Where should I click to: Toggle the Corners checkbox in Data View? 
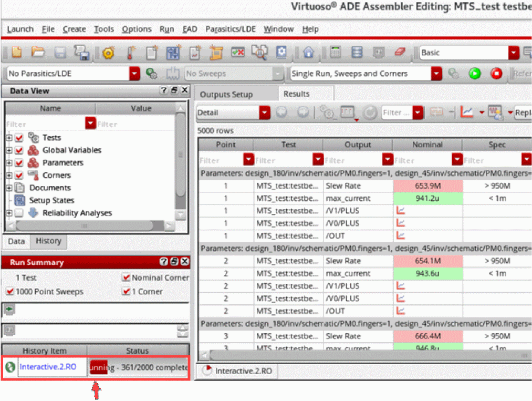pyautogui.click(x=19, y=175)
